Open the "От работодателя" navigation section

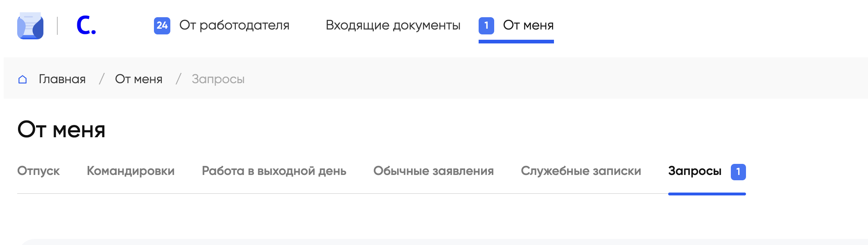234,25
